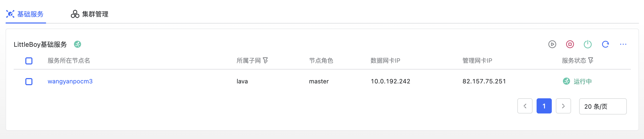Select the 基础服务 tab label
Image resolution: width=644 pixels, height=139 pixels.
point(30,14)
